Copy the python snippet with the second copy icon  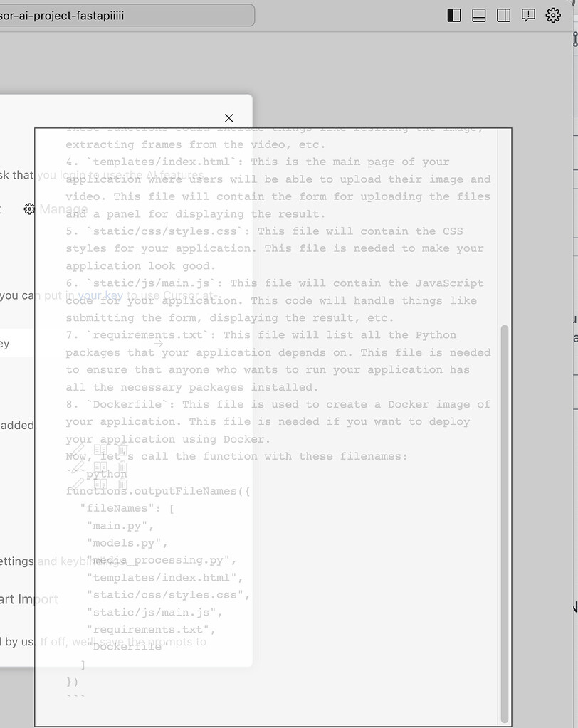tap(100, 467)
